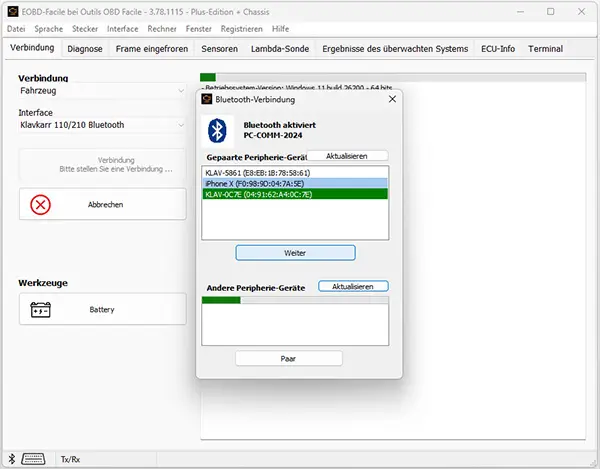
Task: Click the battery tool icon
Action: tap(41, 310)
